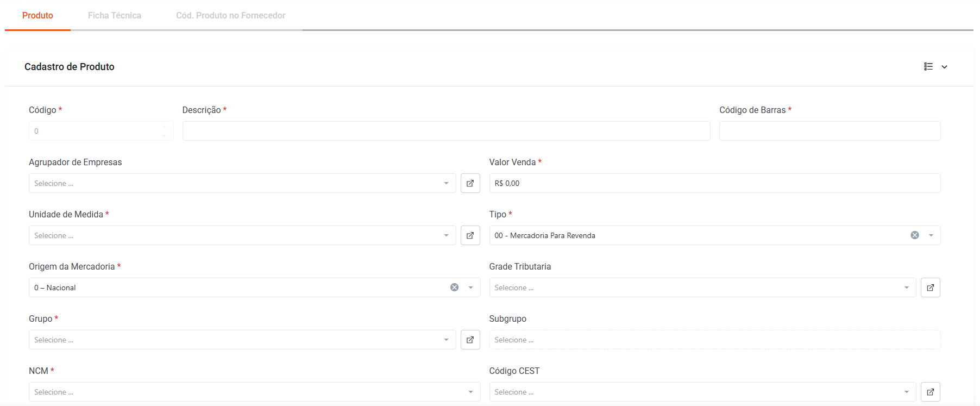The width and height of the screenshot is (980, 406).
Task: Expand the Grade Tributaria select field
Action: click(x=702, y=288)
